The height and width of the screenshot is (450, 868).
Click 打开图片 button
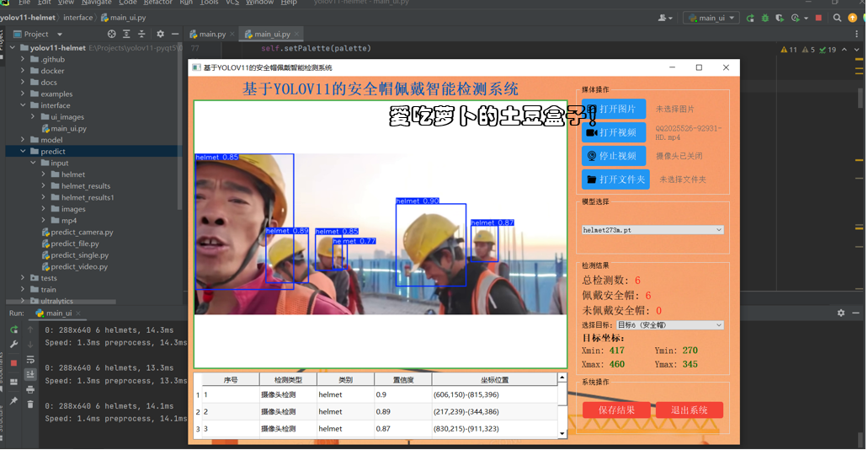[x=614, y=110]
